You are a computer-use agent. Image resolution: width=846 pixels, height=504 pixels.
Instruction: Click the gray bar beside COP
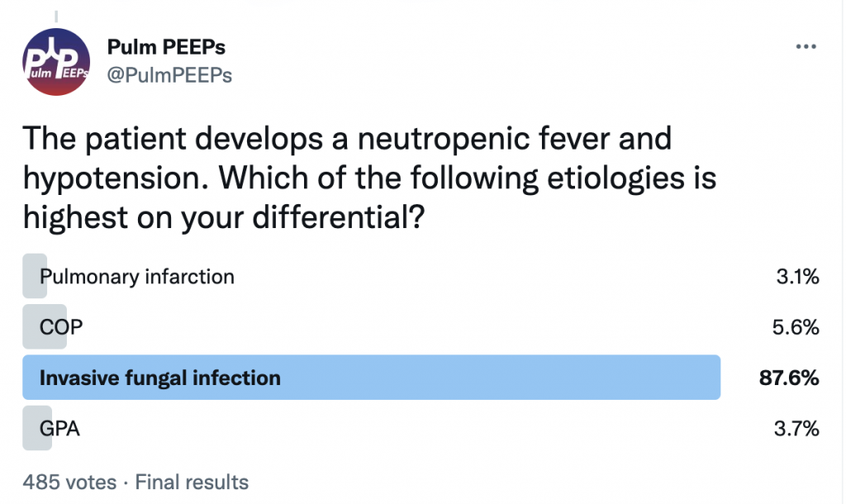point(45,326)
